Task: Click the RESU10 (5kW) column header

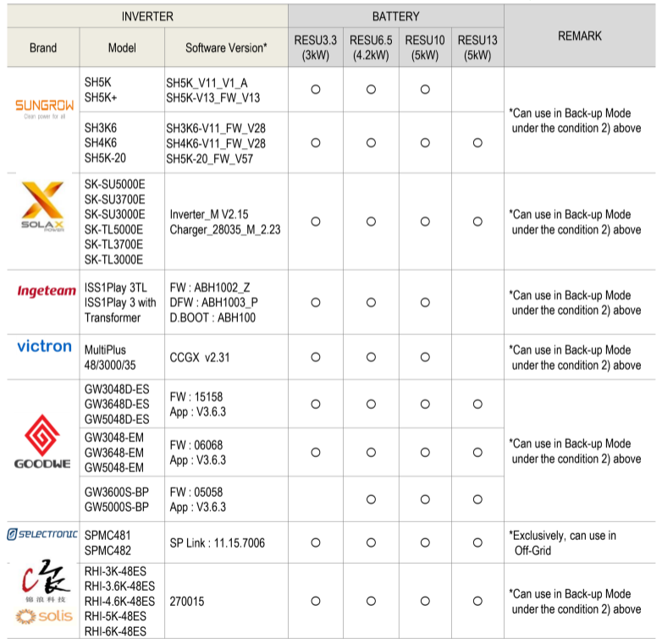Action: point(425,47)
